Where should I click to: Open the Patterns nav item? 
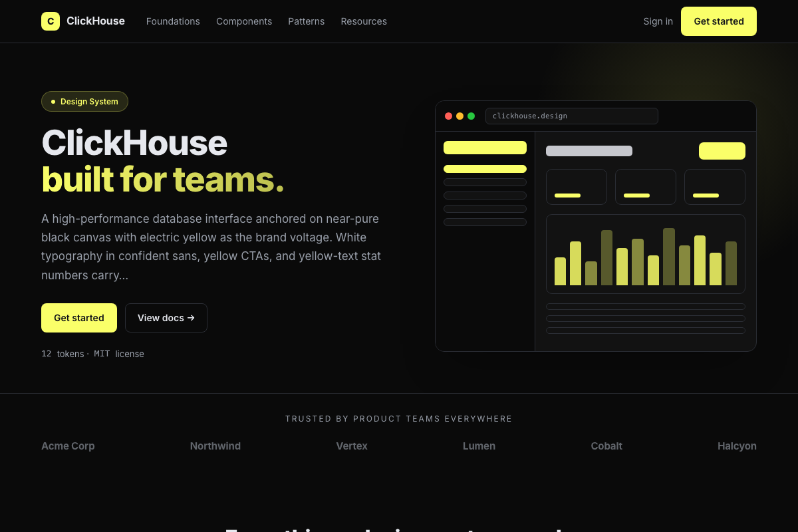[307, 21]
